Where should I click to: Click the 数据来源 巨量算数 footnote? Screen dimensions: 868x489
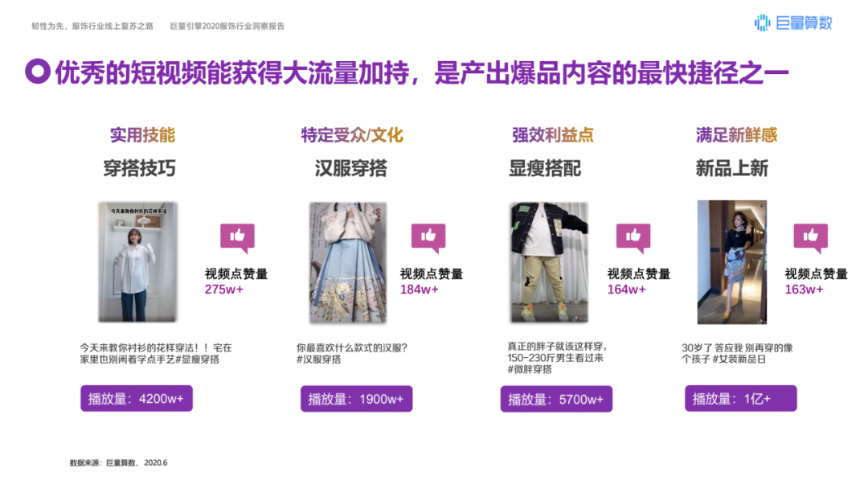pyautogui.click(x=118, y=463)
